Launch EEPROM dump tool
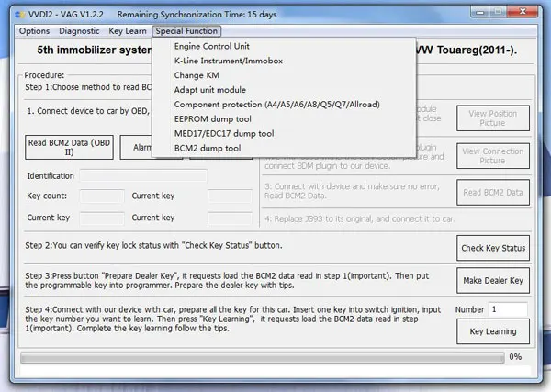The width and height of the screenshot is (551, 392). coord(213,119)
